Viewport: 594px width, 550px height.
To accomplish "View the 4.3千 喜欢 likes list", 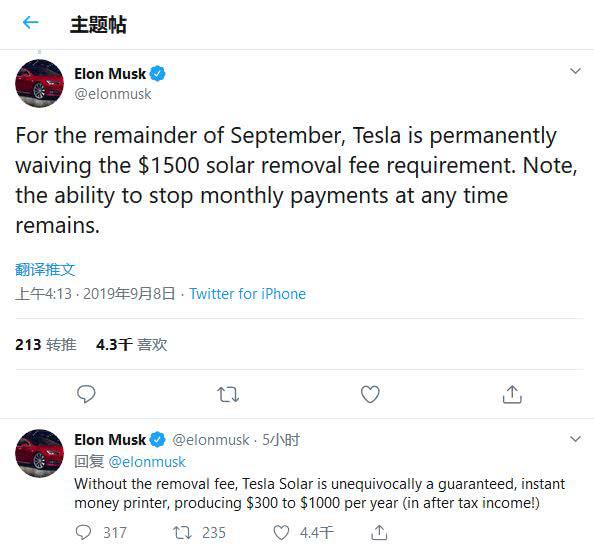I will 131,344.
